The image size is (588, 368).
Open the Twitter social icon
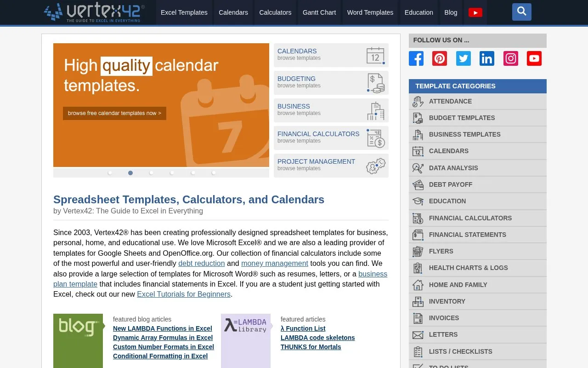[464, 58]
